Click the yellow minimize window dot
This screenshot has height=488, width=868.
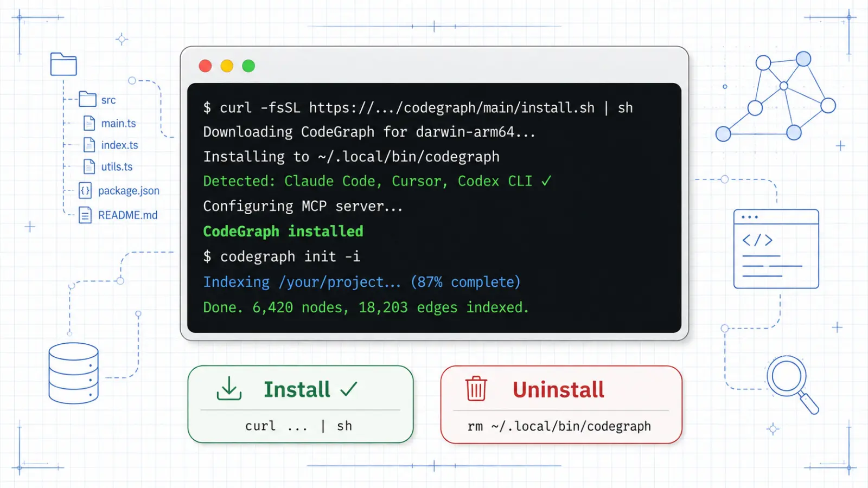tap(227, 66)
